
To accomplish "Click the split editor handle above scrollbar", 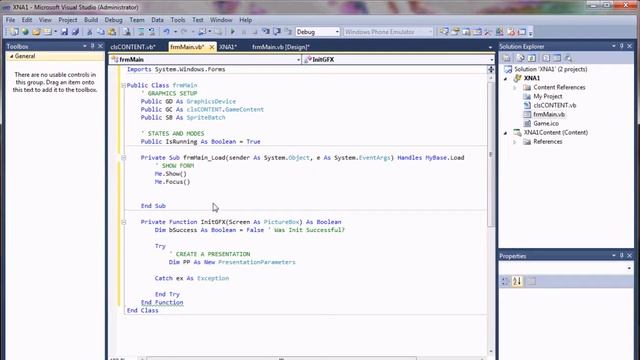I will (491, 69).
